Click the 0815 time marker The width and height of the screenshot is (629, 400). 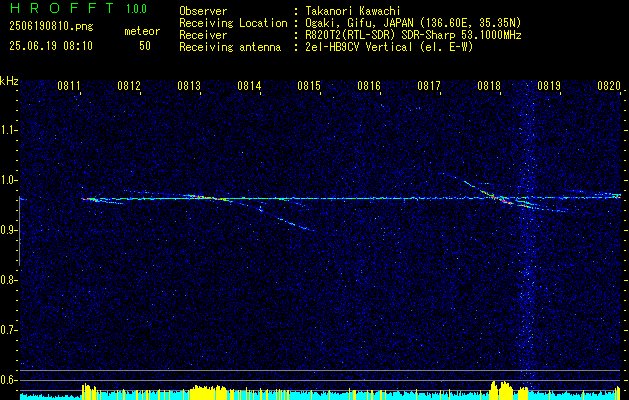tap(309, 85)
